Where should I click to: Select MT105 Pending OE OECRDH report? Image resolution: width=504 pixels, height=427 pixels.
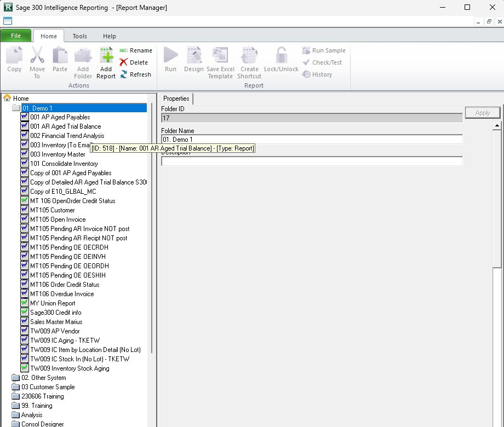pos(69,247)
